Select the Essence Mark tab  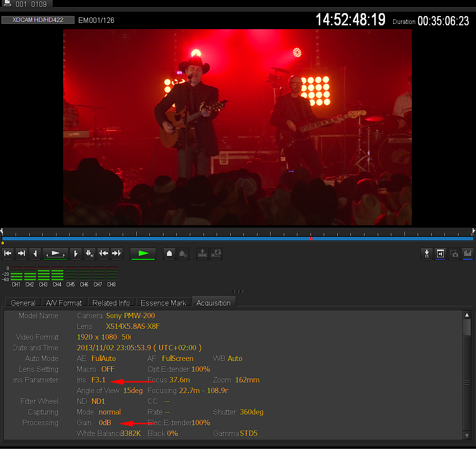tap(164, 303)
